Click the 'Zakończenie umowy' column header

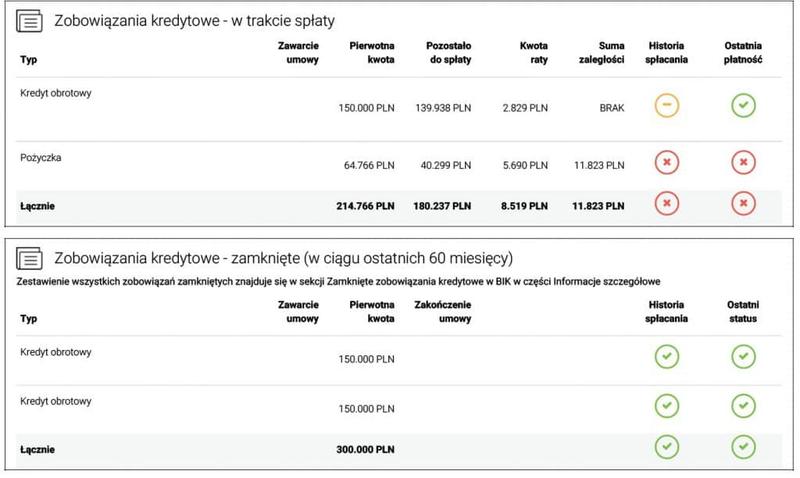point(444,311)
